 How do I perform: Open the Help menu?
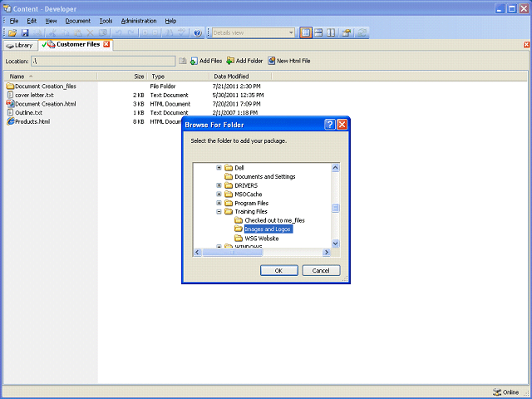170,21
